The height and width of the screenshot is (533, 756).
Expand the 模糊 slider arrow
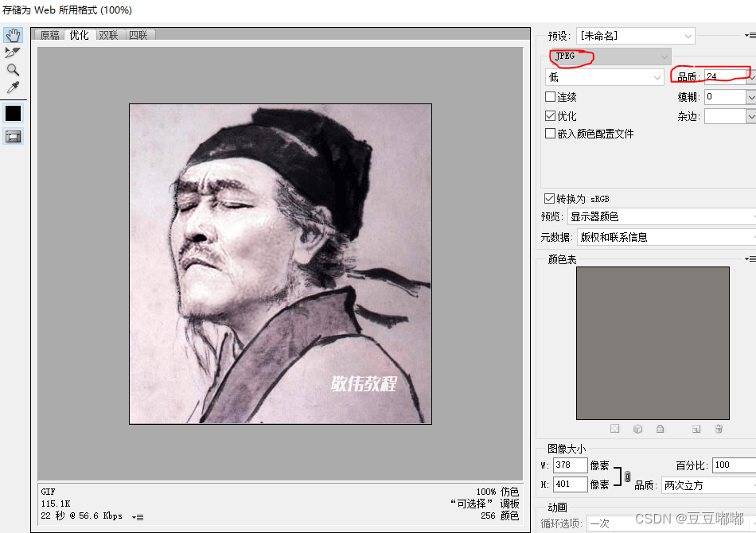pos(751,97)
